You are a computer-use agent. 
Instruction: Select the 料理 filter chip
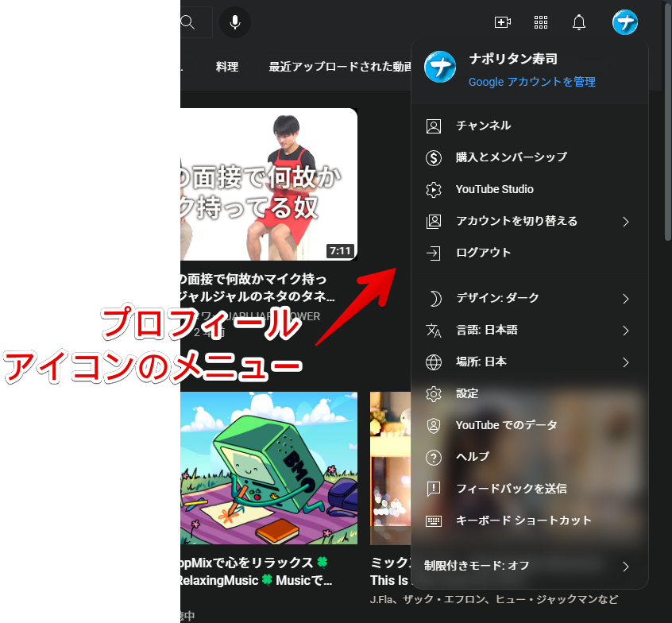[x=226, y=67]
